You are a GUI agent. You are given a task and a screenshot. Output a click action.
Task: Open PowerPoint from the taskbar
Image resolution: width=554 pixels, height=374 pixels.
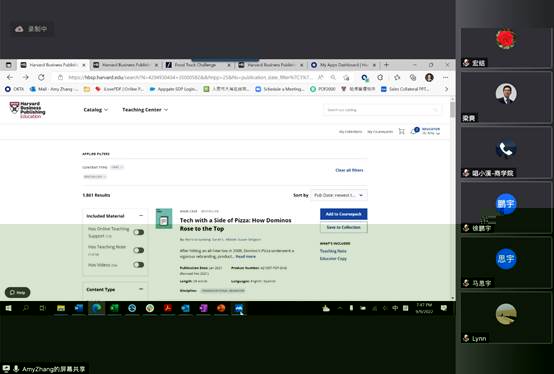coord(221,308)
